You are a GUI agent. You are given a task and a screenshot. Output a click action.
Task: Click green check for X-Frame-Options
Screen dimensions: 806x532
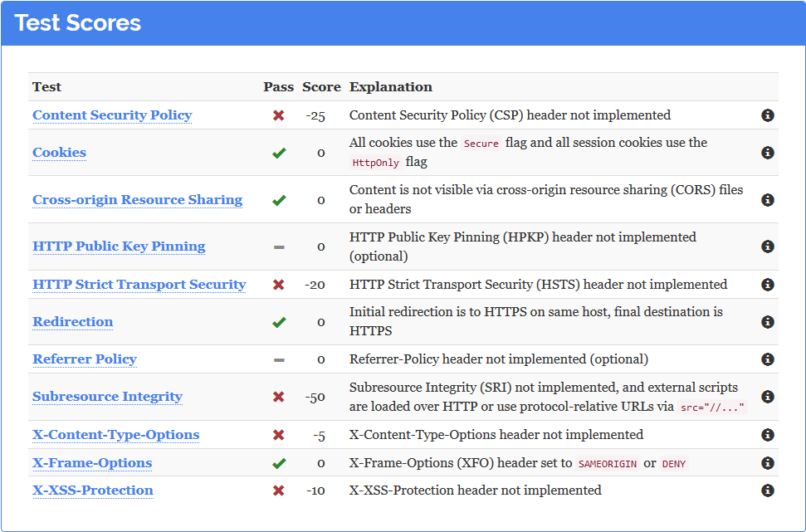(279, 464)
